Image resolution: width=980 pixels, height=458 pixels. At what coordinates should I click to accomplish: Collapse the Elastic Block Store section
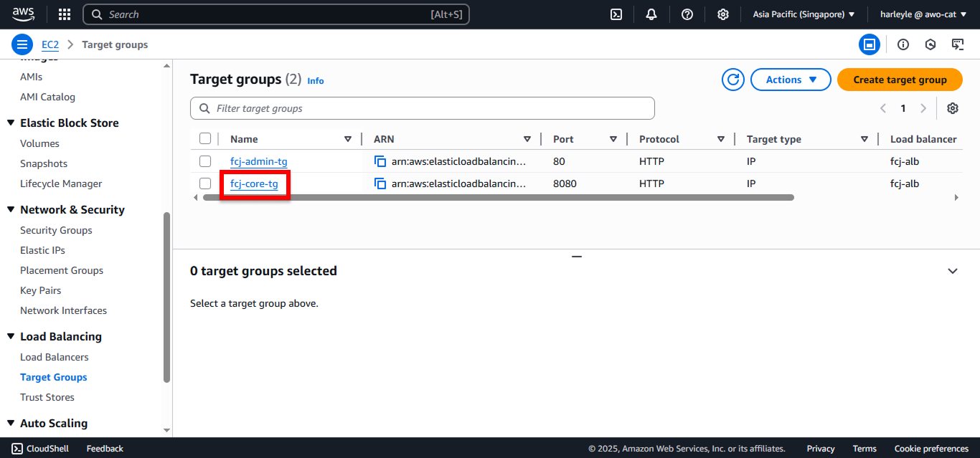(x=11, y=123)
